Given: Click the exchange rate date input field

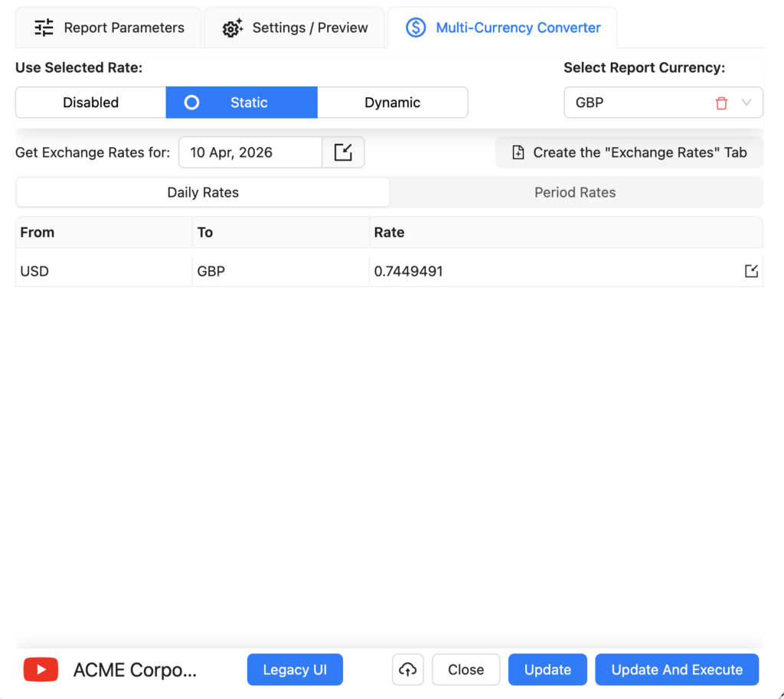Looking at the screenshot, I should tap(250, 152).
